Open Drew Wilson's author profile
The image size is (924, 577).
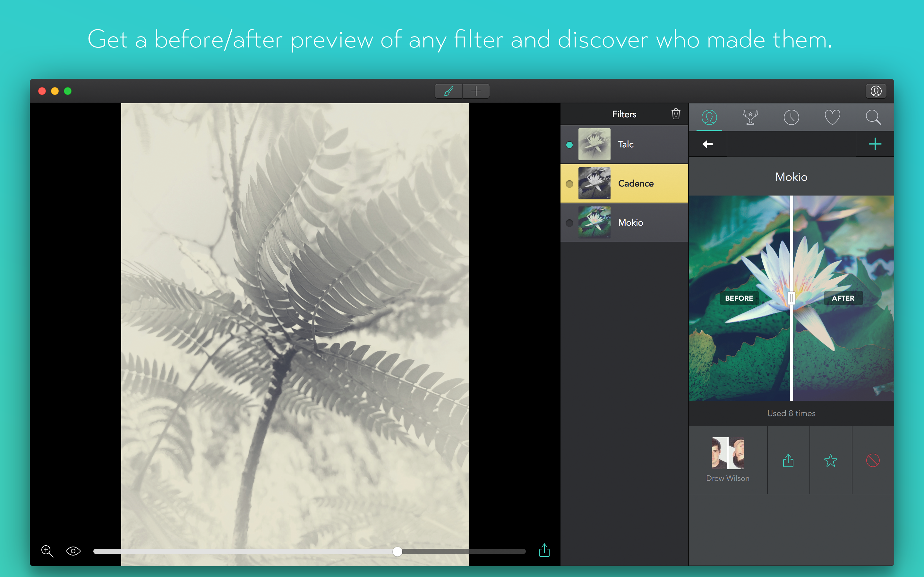728,459
